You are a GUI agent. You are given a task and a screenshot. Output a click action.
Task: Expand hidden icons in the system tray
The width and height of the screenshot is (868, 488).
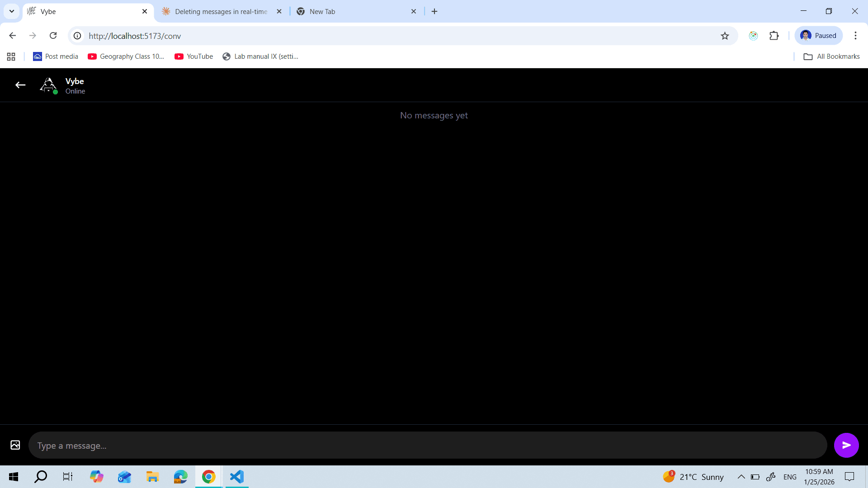pyautogui.click(x=741, y=477)
